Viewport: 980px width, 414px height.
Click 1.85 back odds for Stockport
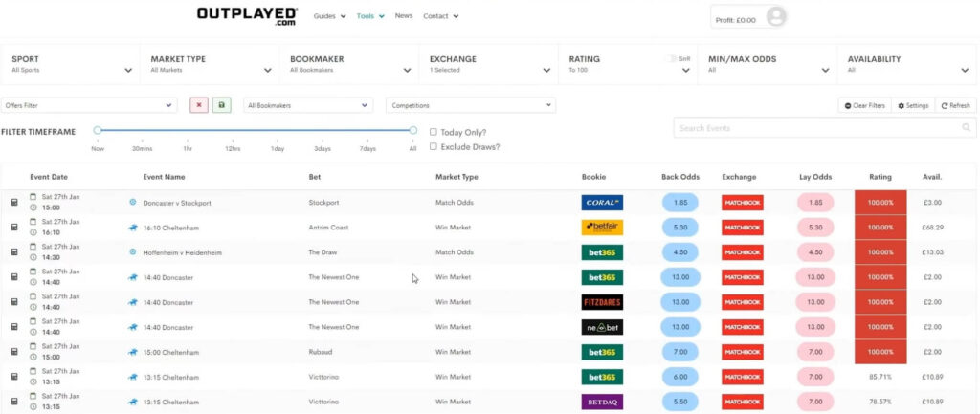[x=680, y=203]
